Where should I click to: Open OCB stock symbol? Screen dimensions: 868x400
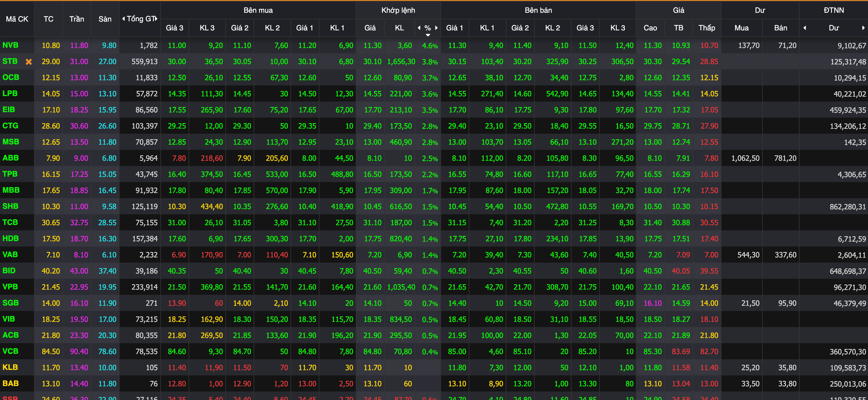point(11,78)
